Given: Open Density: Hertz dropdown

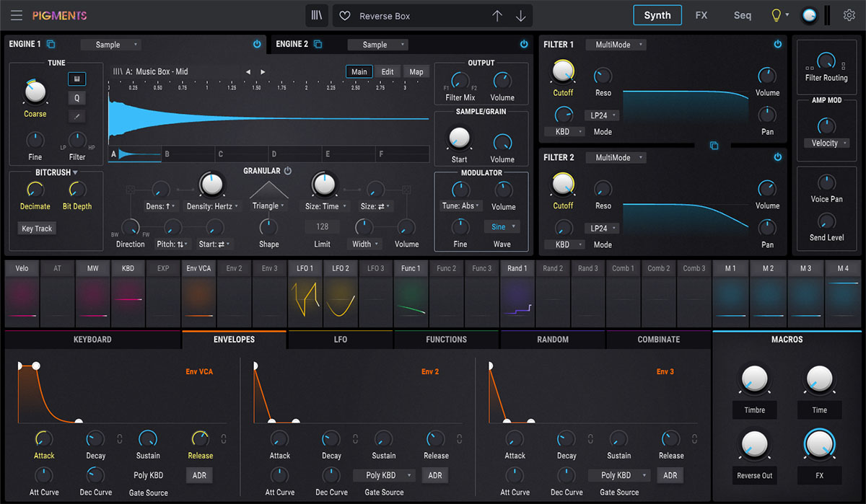Looking at the screenshot, I should pyautogui.click(x=212, y=206).
